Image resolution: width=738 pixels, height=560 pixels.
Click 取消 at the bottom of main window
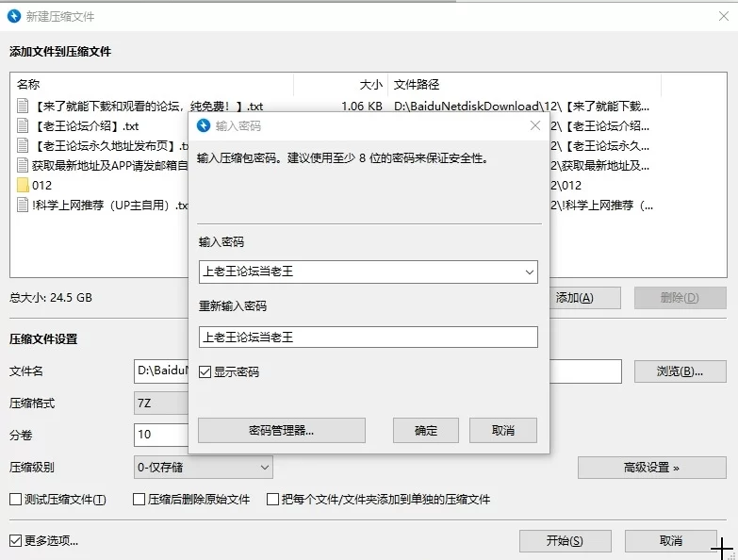(x=671, y=541)
